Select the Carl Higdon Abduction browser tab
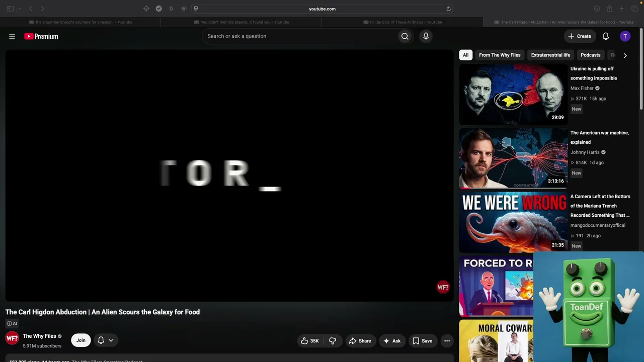 coord(563,22)
